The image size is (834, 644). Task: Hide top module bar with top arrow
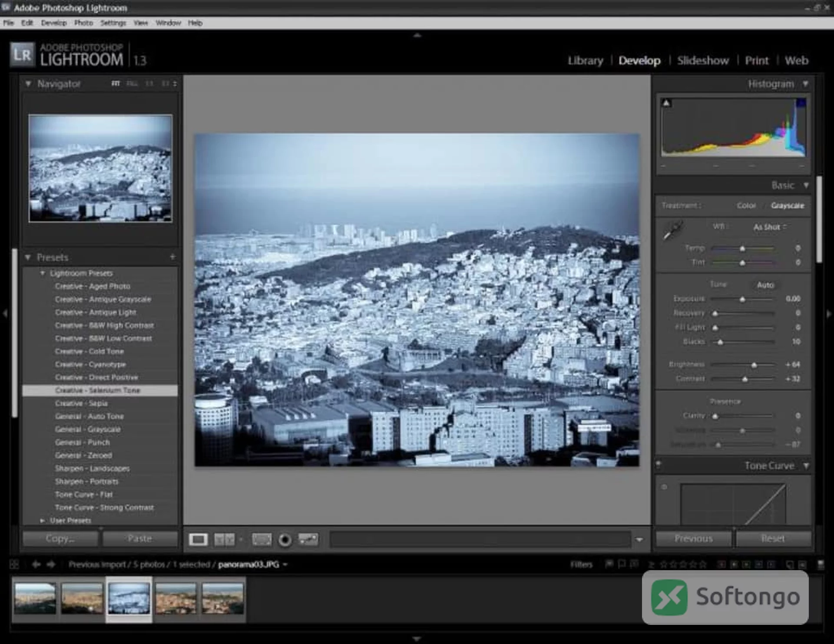click(x=417, y=36)
